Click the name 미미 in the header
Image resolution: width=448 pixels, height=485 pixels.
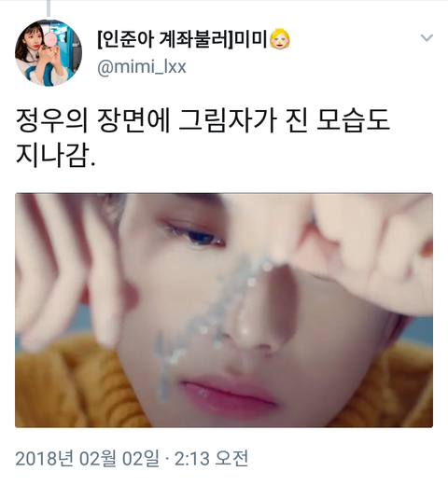250,39
